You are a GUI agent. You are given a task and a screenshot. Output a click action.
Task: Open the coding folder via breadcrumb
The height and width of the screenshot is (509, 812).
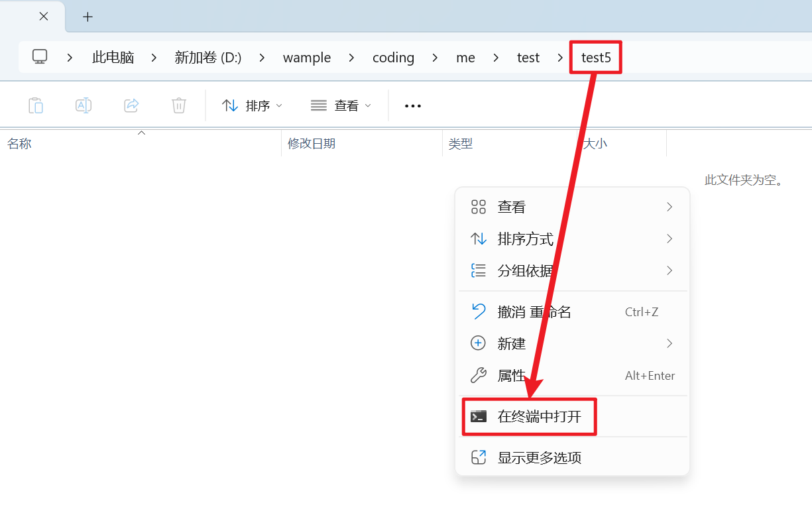pyautogui.click(x=393, y=58)
